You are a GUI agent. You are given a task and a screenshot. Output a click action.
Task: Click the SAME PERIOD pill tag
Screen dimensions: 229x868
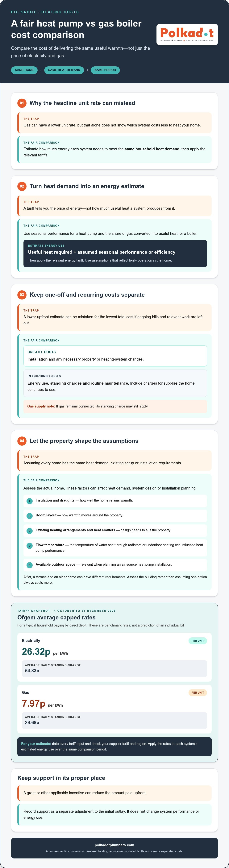point(105,70)
